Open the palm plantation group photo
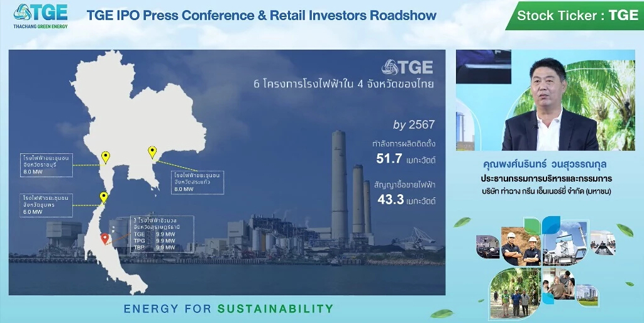 click(514, 293)
